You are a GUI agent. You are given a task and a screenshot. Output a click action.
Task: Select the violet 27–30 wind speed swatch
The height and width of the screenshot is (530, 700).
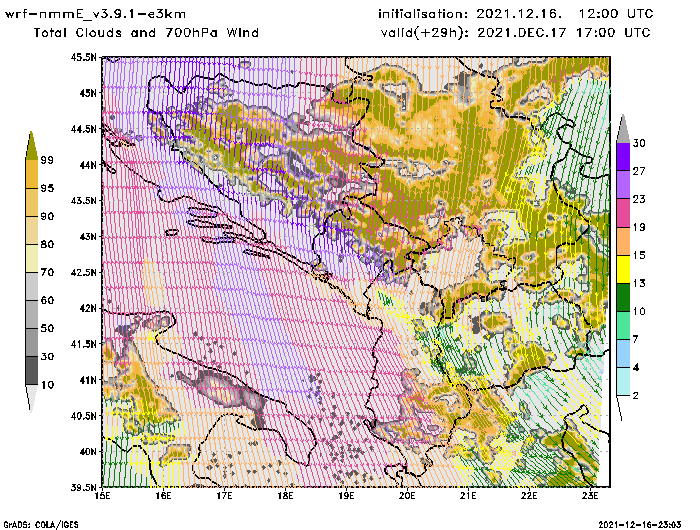pos(623,157)
